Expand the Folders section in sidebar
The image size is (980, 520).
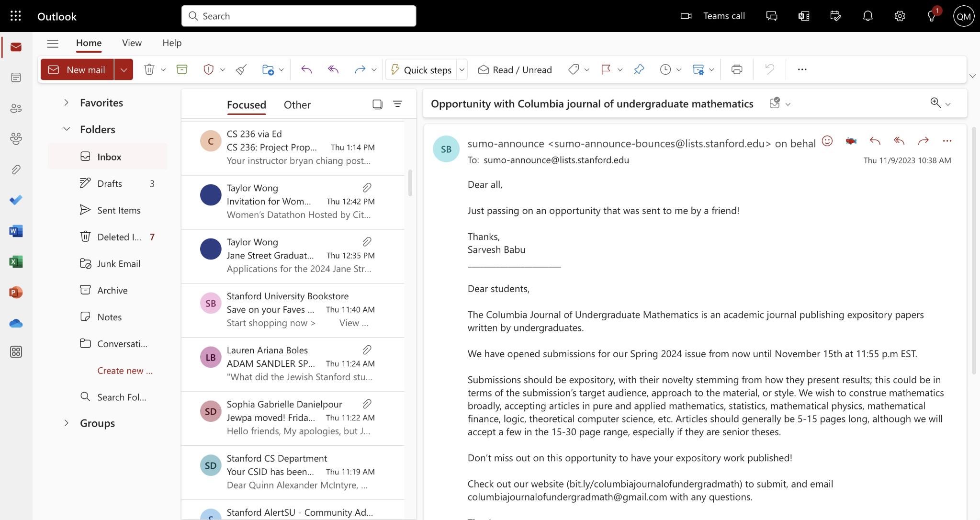65,129
